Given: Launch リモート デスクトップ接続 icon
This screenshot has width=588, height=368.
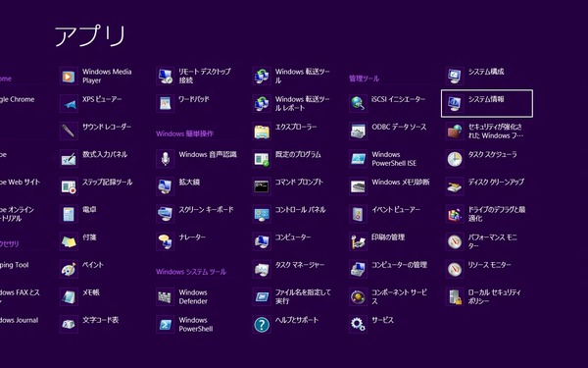Looking at the screenshot, I should (165, 77).
